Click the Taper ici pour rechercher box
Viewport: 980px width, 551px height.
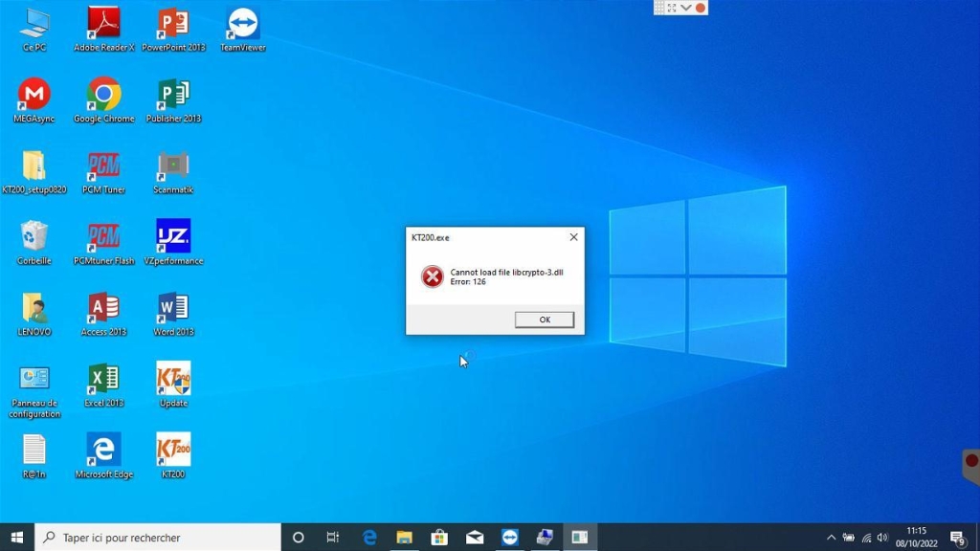[x=158, y=538]
